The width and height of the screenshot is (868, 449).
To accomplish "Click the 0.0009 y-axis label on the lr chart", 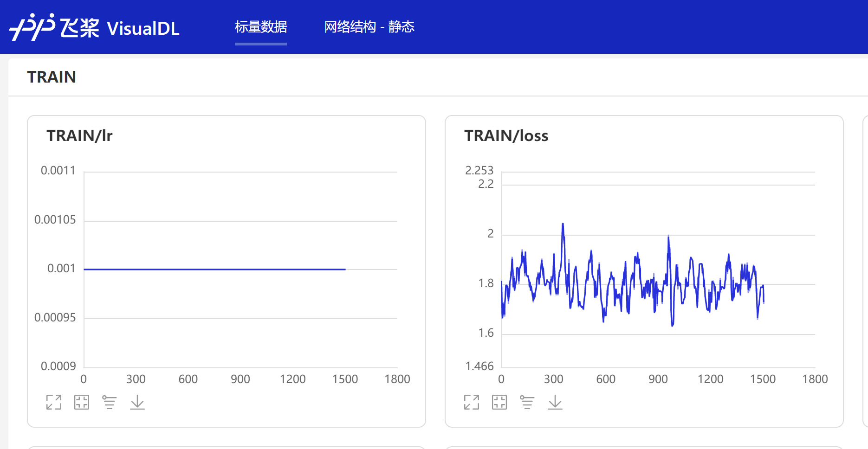I will (58, 366).
